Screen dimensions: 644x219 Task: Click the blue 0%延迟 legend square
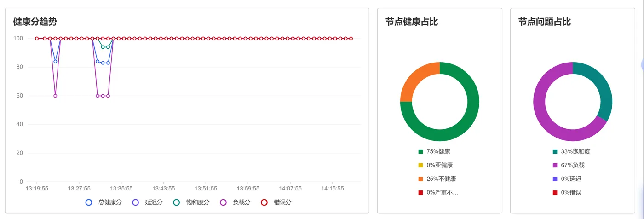click(x=555, y=179)
